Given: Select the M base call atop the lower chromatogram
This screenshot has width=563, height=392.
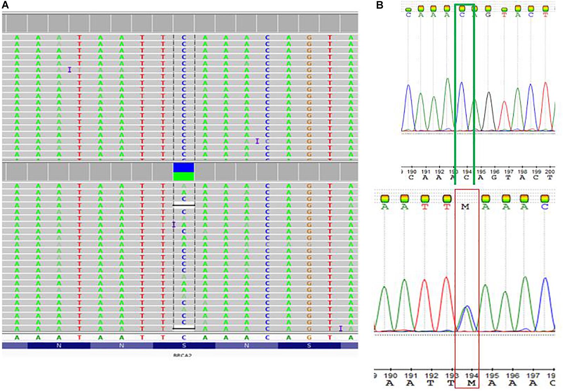Looking at the screenshot, I should 465,207.
